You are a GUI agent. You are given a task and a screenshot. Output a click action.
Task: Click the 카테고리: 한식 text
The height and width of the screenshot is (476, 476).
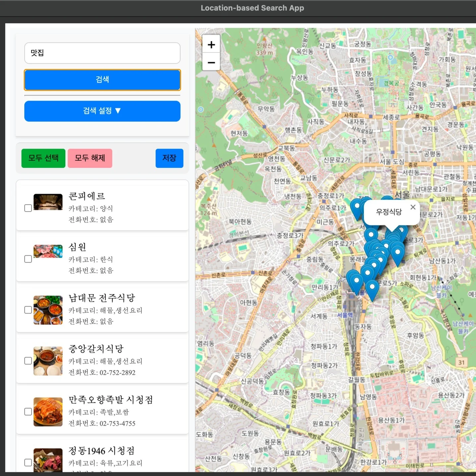[91, 260]
